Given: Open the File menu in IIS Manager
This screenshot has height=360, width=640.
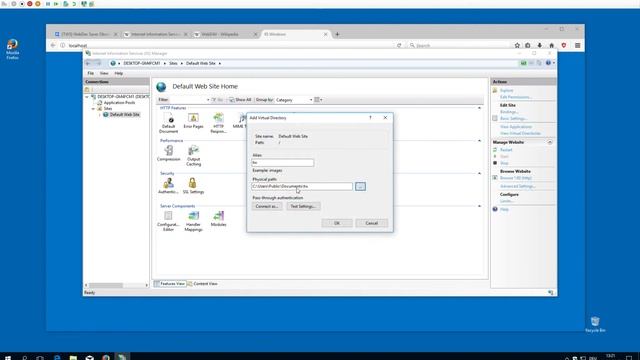Looking at the screenshot, I should click(x=91, y=73).
